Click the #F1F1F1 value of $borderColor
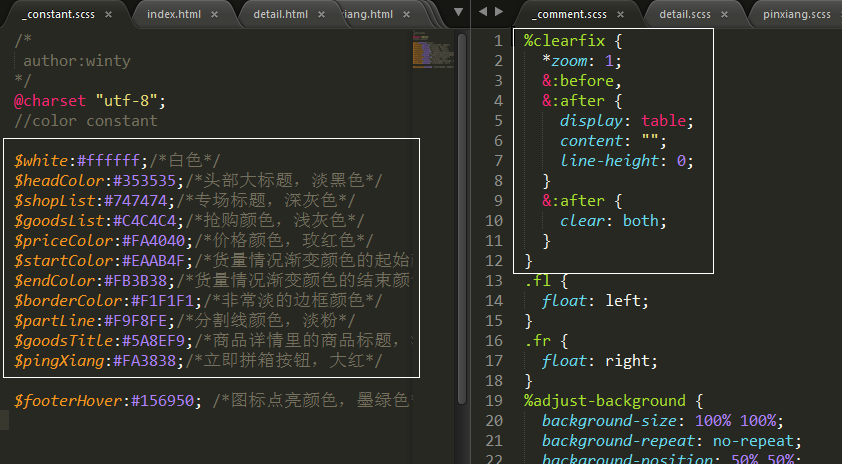The width and height of the screenshot is (842, 464). (163, 301)
